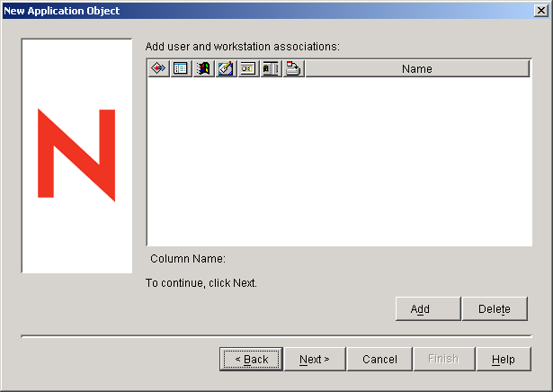Click the System Tray column icon

pos(249,68)
